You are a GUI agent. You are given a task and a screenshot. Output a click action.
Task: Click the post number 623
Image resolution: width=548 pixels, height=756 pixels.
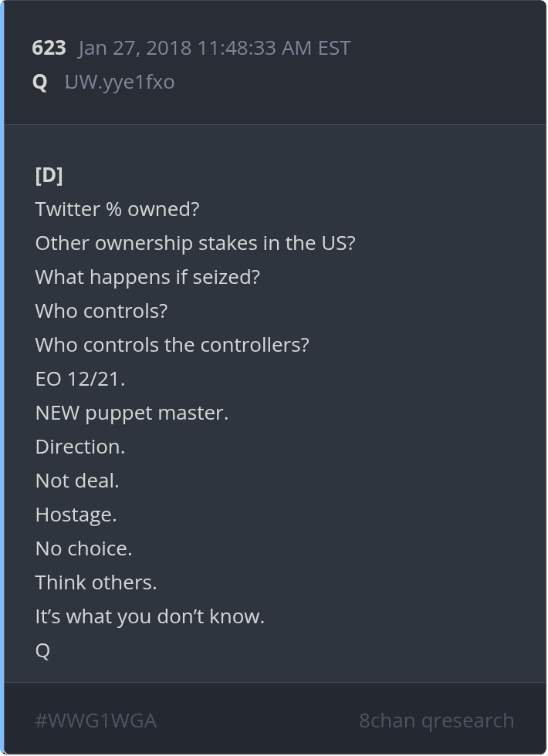tap(49, 48)
